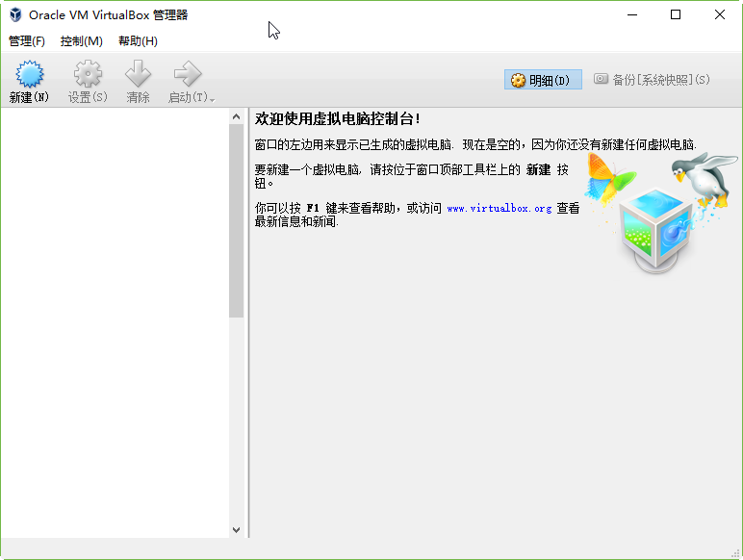Image resolution: width=743 pixels, height=560 pixels.
Task: Maximize the VirtualBox manager window
Action: [x=676, y=14]
